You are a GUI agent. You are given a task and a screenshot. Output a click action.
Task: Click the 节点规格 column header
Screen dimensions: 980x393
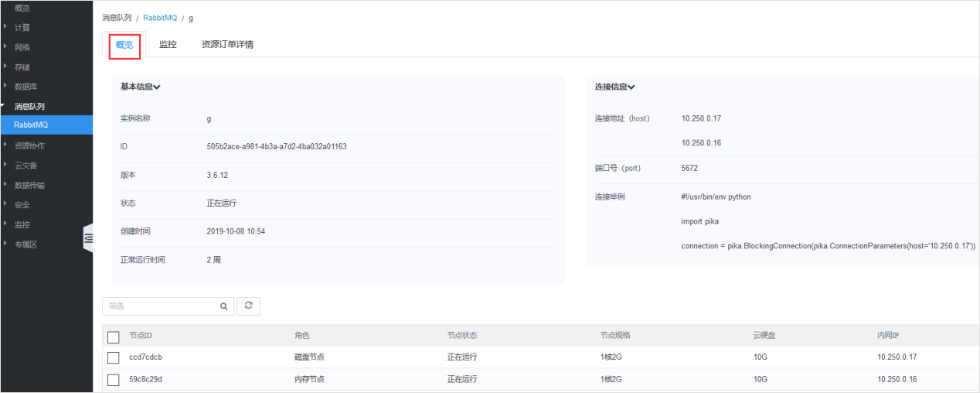click(615, 336)
